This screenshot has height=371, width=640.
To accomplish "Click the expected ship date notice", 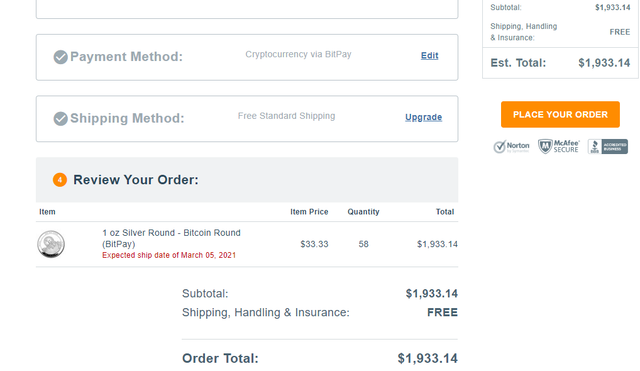I will click(x=169, y=255).
